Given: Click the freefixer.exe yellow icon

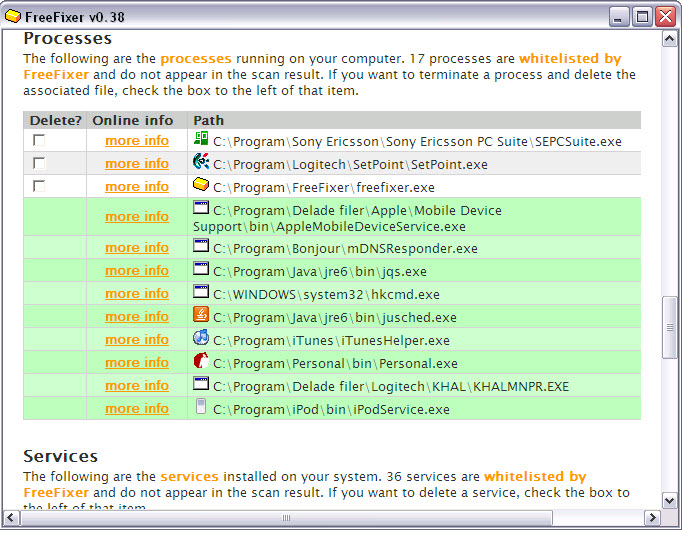Looking at the screenshot, I should [x=201, y=186].
